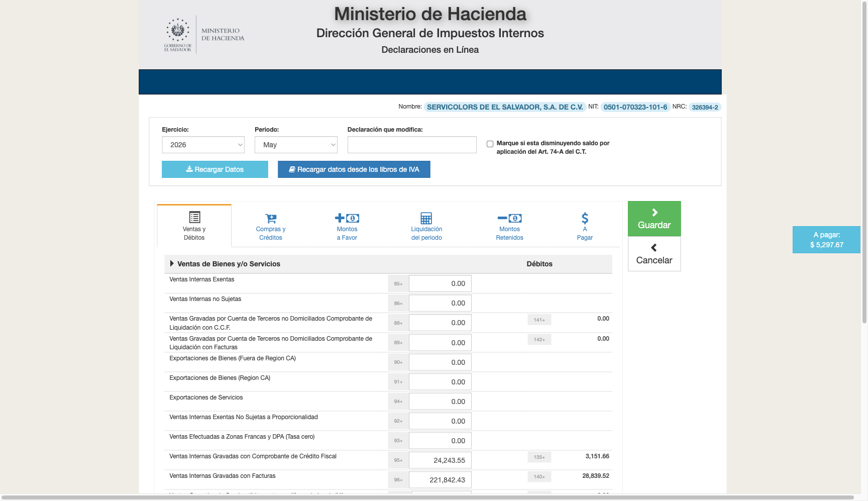The image size is (868, 501).
Task: Click the shopping cart icon for Compras y Créditos
Action: tap(271, 218)
